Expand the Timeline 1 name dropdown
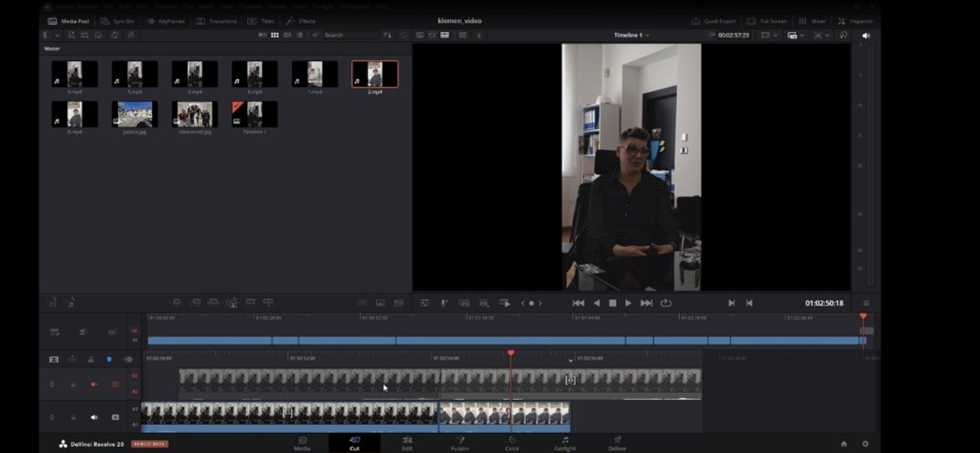This screenshot has width=980, height=453. click(631, 35)
